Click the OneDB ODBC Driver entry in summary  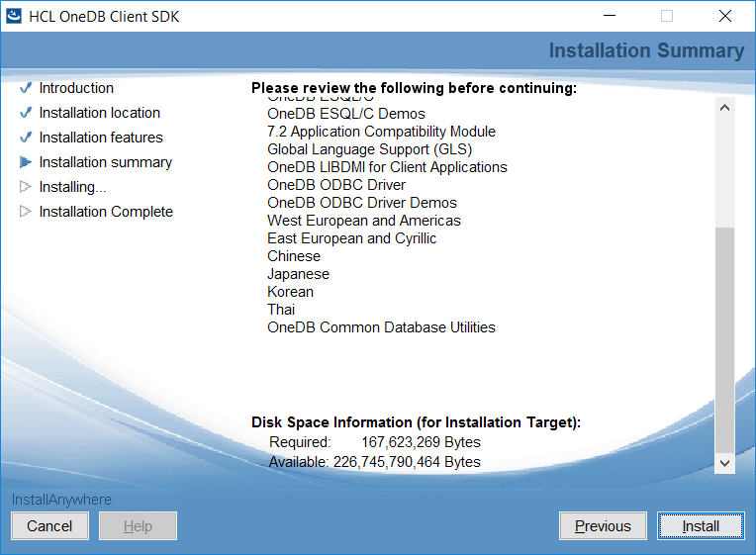click(336, 185)
